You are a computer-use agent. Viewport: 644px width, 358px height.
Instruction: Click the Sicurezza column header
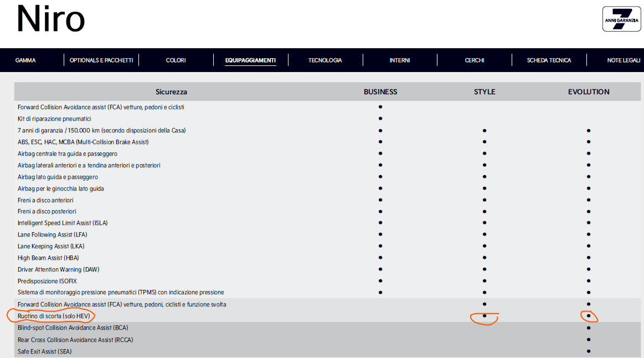171,91
